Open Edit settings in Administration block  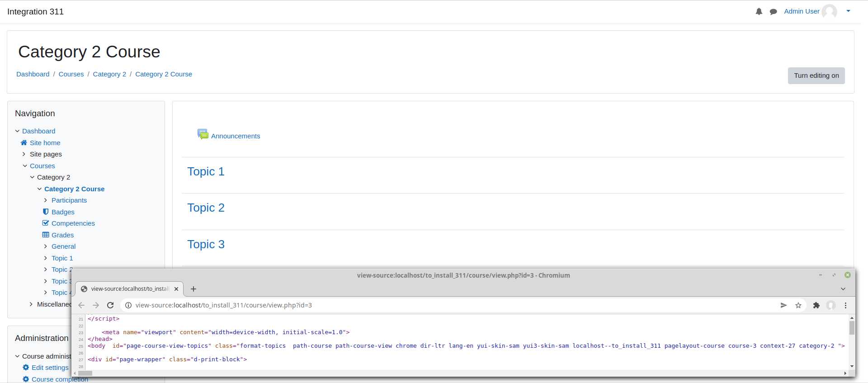[x=50, y=368]
